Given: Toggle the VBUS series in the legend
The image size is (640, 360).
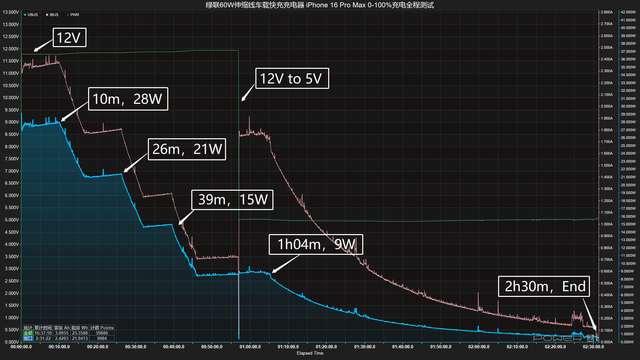Looking at the screenshot, I should pos(31,15).
